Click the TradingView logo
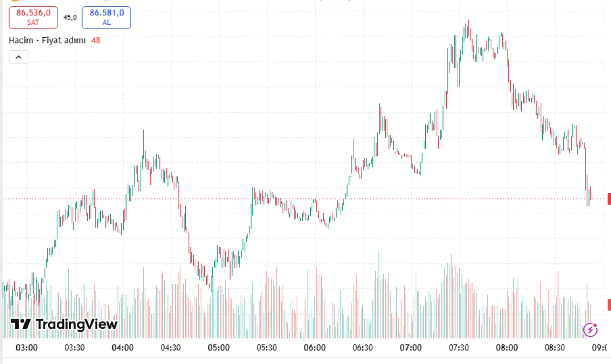The image size is (611, 364). click(x=64, y=324)
